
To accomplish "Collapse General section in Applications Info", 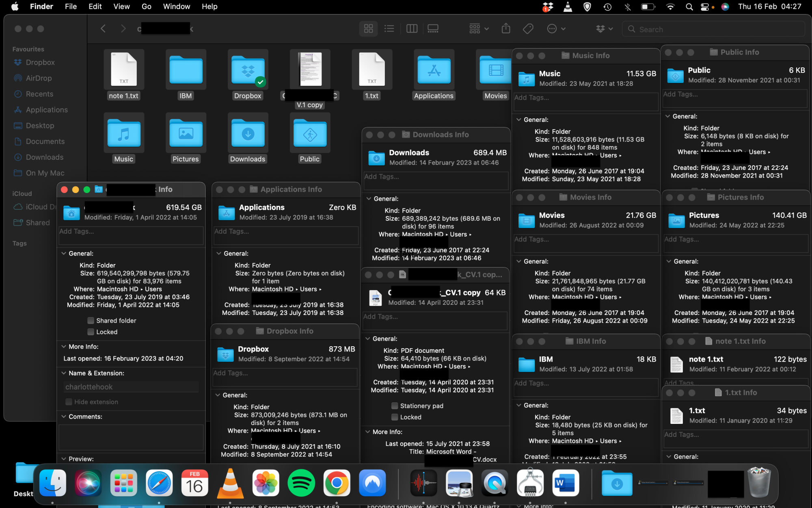I will pos(219,254).
